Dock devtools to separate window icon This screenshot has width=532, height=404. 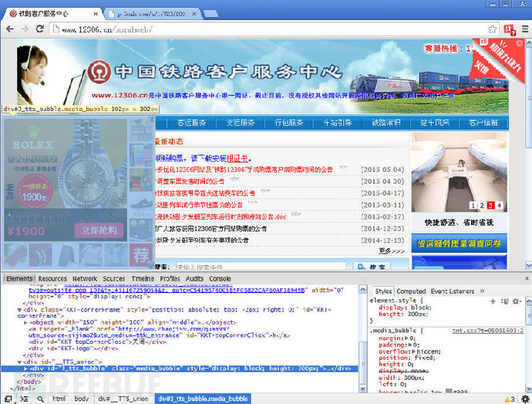tap(8, 399)
